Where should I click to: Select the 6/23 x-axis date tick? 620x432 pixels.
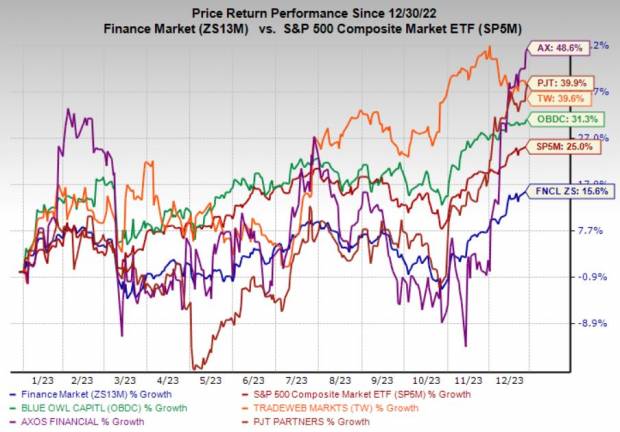click(x=252, y=372)
